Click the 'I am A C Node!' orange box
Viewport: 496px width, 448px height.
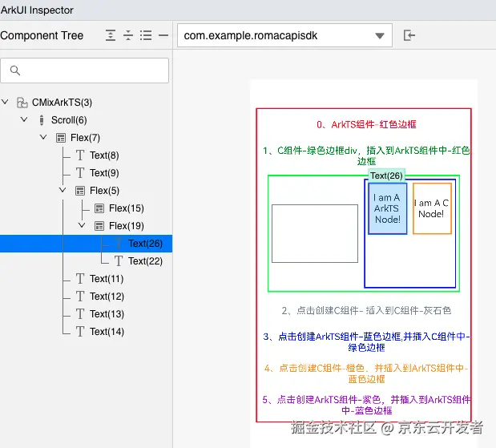pyautogui.click(x=432, y=208)
